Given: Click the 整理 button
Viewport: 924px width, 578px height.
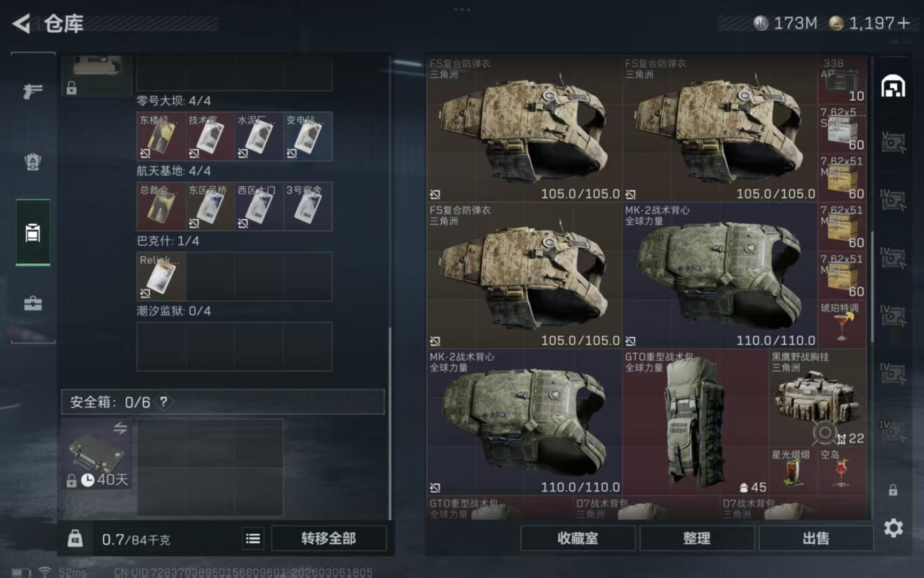Looking at the screenshot, I should (x=697, y=538).
